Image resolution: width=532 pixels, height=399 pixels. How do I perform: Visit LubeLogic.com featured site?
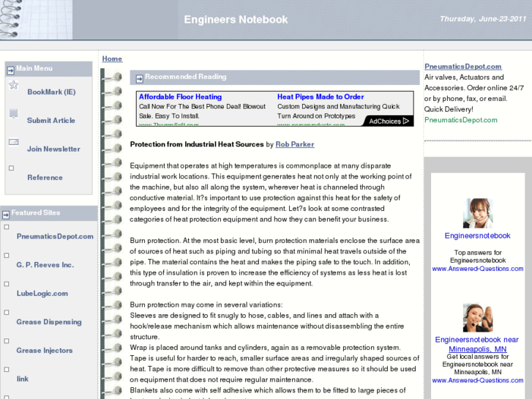pos(42,294)
